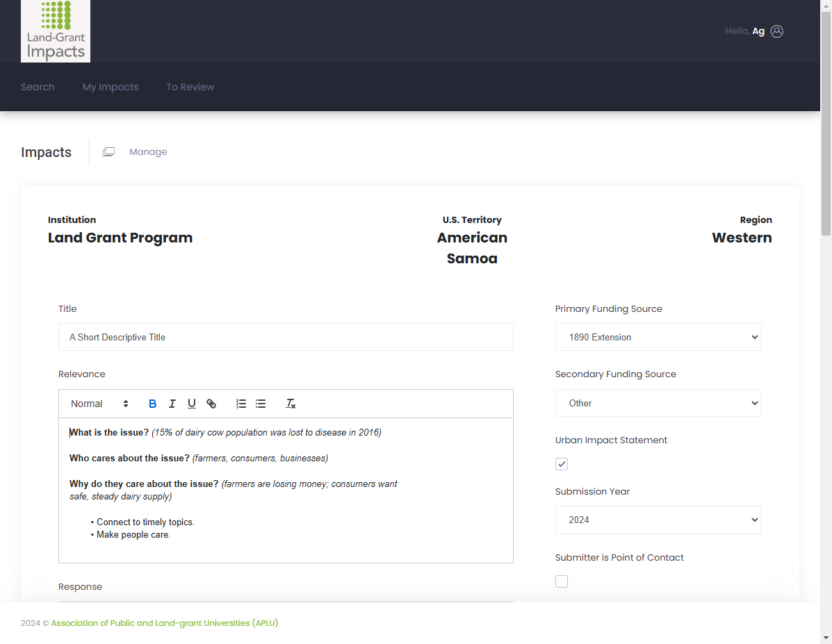
Task: Click 'Why do they care about the issue?'
Action: tap(144, 484)
